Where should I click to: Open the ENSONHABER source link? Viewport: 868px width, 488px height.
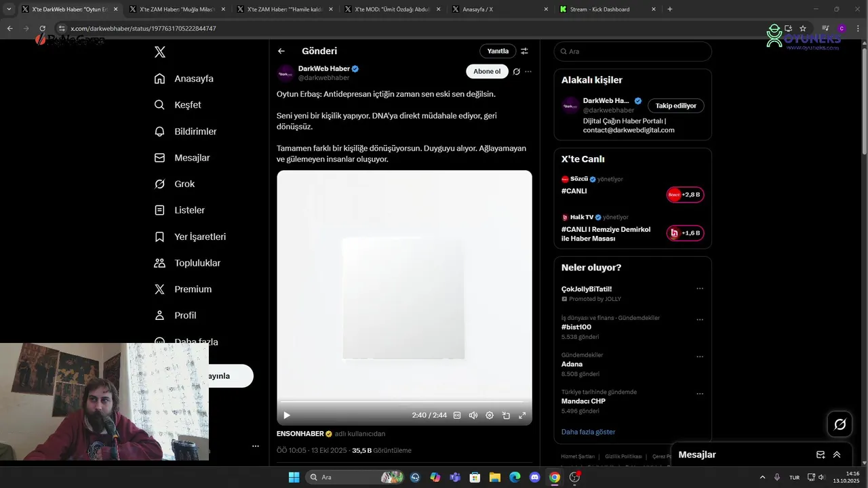tap(300, 434)
